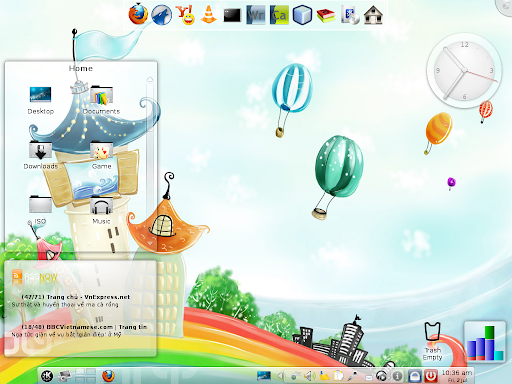Launch the Writer (Wr) application
The height and width of the screenshot is (384, 512).
point(256,15)
